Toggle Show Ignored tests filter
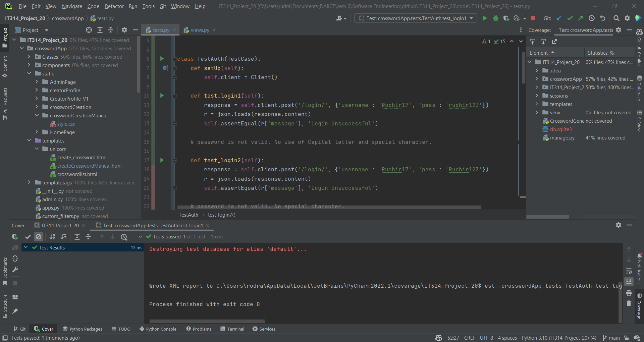Viewport: 644px width, 342px height. tap(39, 237)
